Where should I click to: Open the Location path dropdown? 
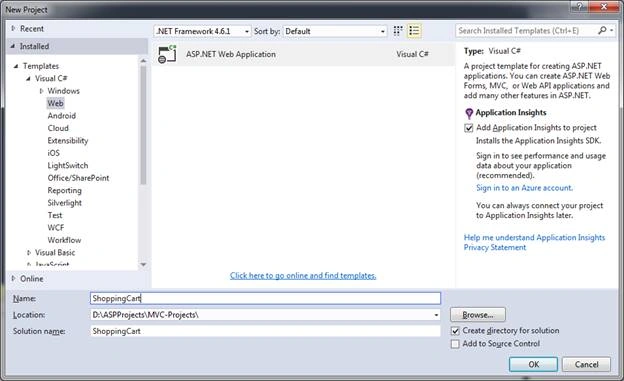[x=436, y=315]
